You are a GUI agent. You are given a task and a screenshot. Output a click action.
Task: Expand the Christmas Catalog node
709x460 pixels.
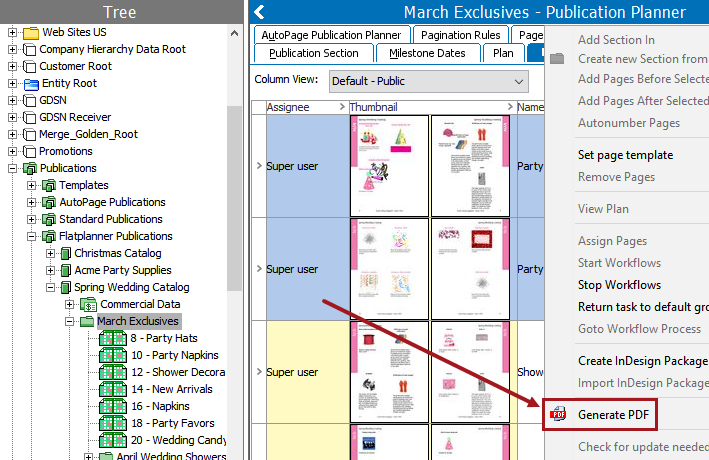click(50, 253)
